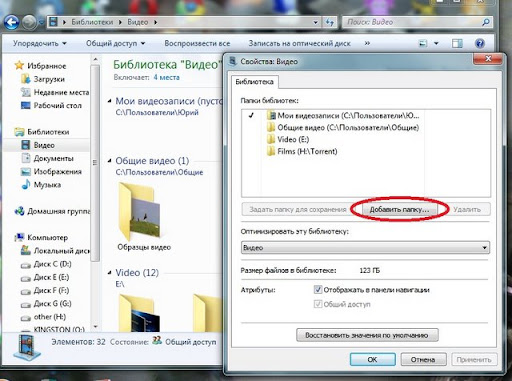Click navigation pane scrollbar down arrow

[x=95, y=327]
